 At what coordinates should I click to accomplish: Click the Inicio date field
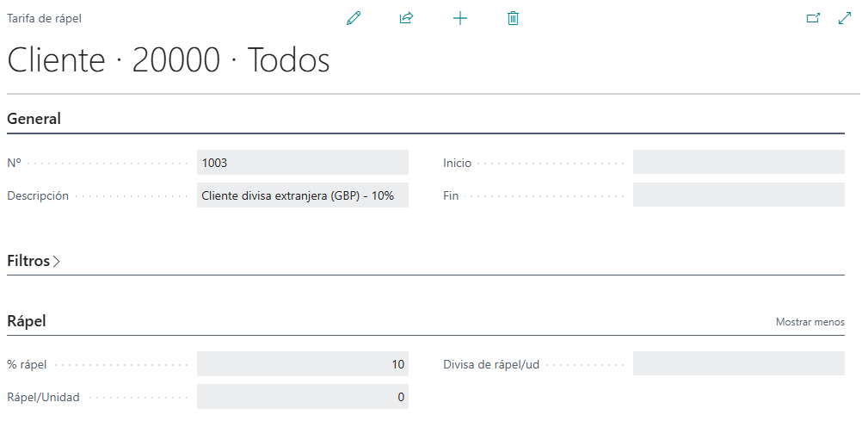(738, 163)
